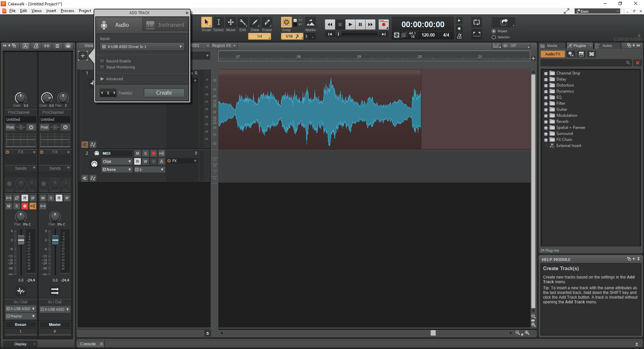Clear the plugin search with red X
Viewport: 644px width, 349px height.
pos(638,63)
